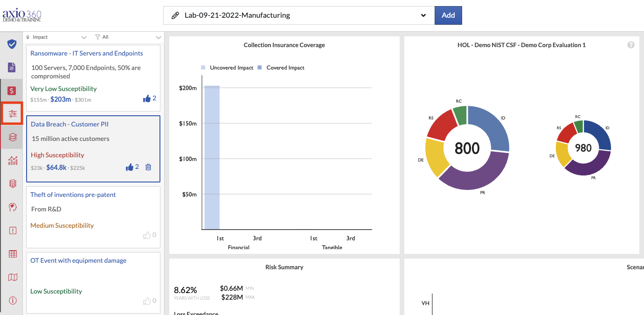The width and height of the screenshot is (644, 315).
Task: Click the $228M max value
Action: (232, 297)
